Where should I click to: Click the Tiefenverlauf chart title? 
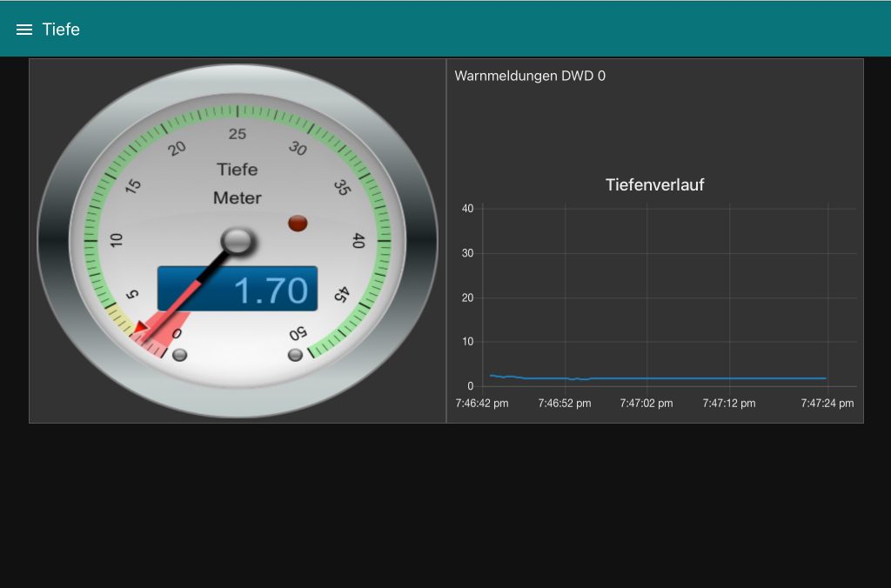click(654, 184)
